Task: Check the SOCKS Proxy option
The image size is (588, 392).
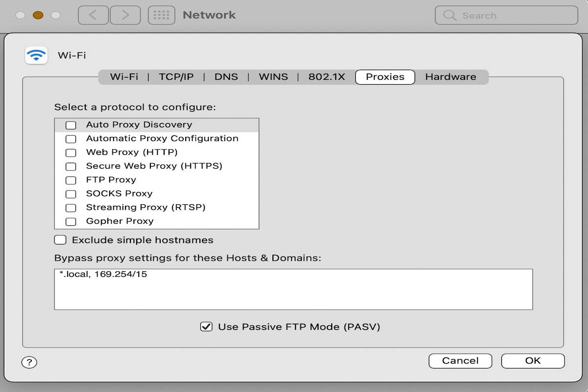Action: pos(71,193)
